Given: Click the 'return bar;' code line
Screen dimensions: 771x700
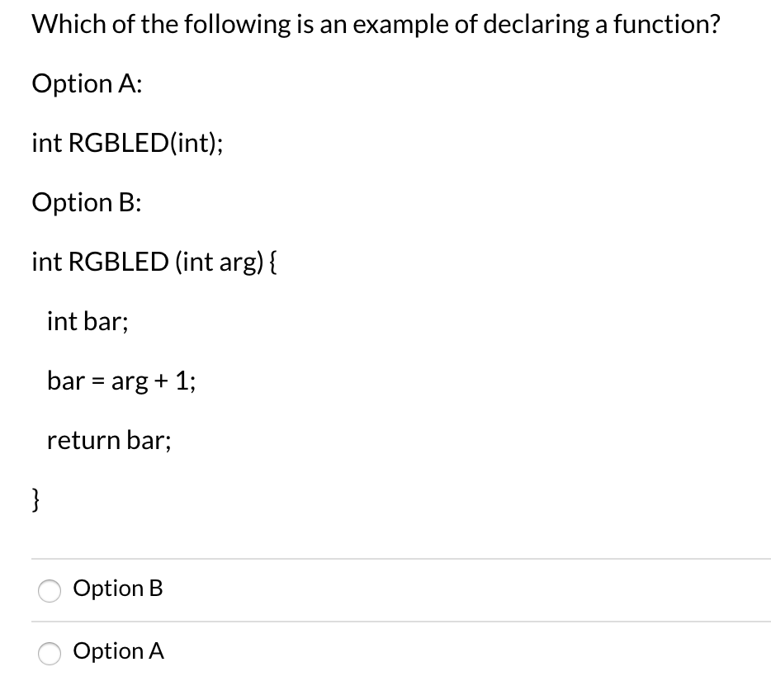Looking at the screenshot, I should pos(109,440).
